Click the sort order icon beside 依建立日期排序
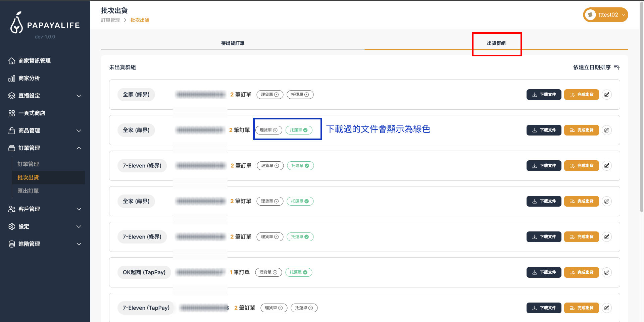 click(x=616, y=67)
